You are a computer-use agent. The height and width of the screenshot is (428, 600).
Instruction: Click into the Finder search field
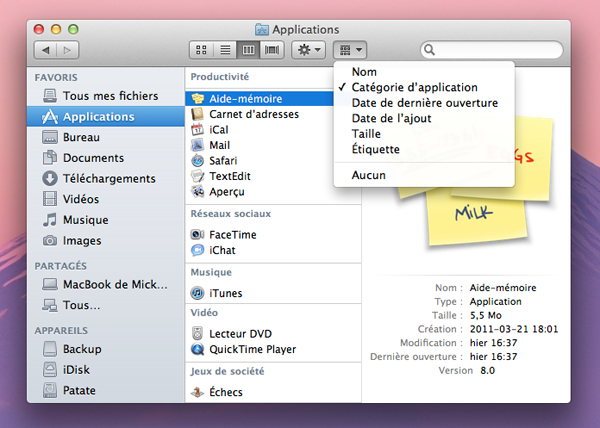492,50
